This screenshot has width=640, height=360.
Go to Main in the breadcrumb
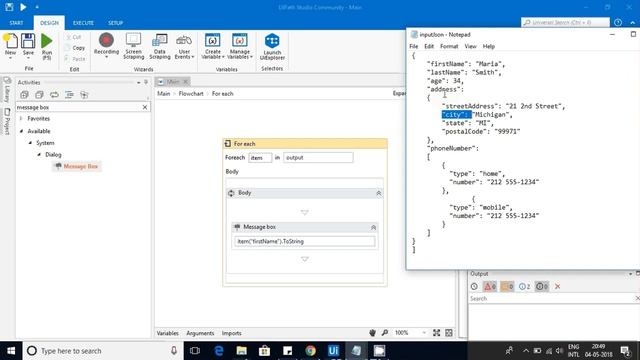(164, 93)
